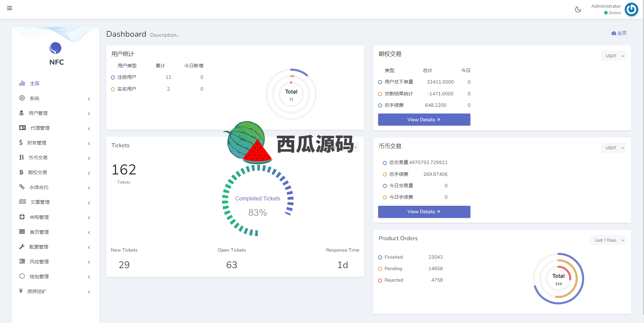Viewport: 644px width, 323px height.
Task: Click the Completed Tickets 83% gauge
Action: click(258, 200)
